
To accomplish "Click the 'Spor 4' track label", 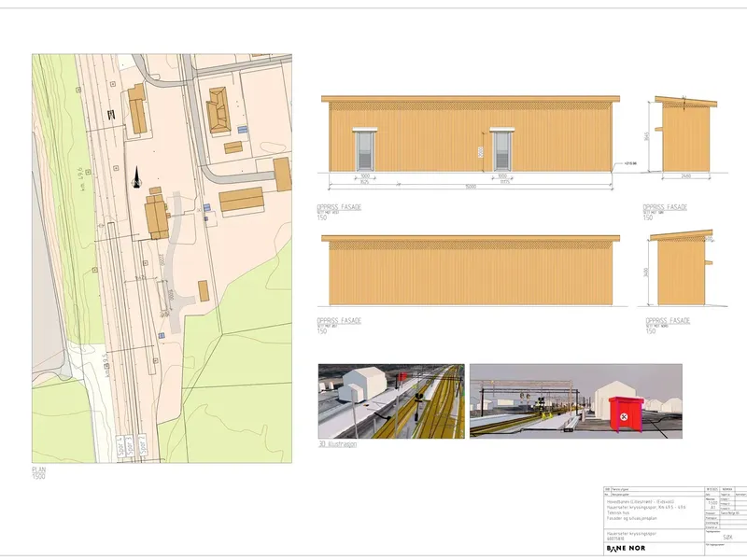I will click(x=120, y=447).
